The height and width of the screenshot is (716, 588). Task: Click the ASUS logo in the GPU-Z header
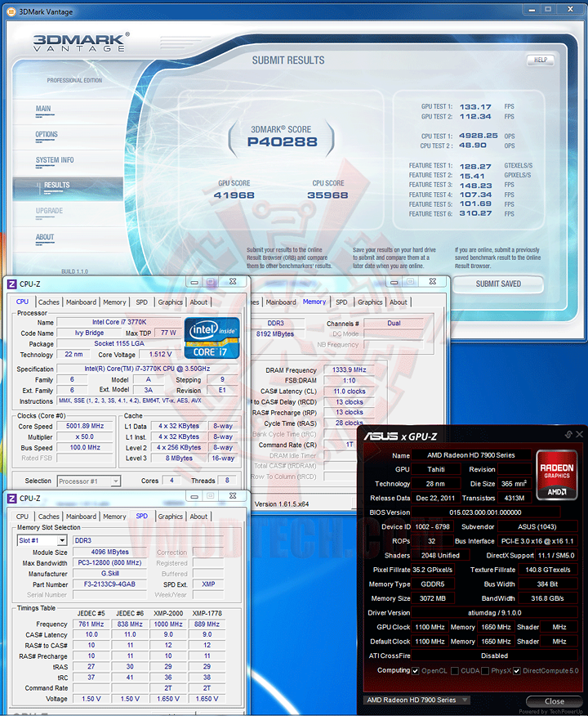[381, 436]
